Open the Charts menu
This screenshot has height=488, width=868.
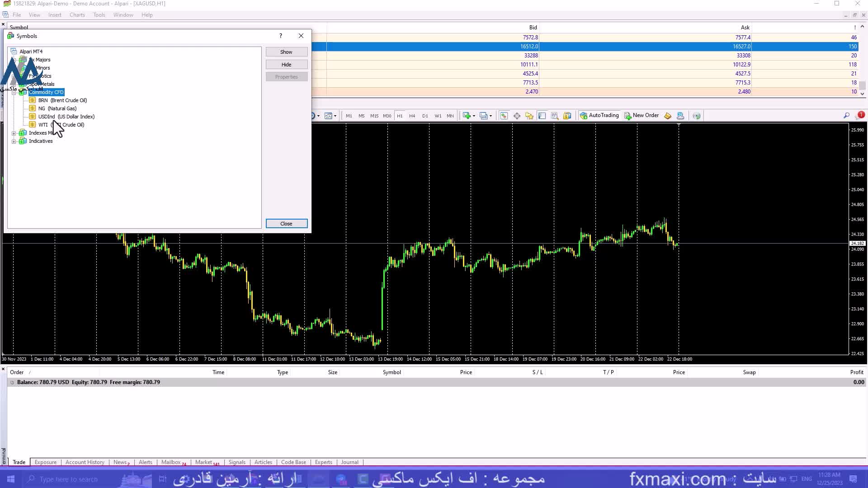point(77,15)
